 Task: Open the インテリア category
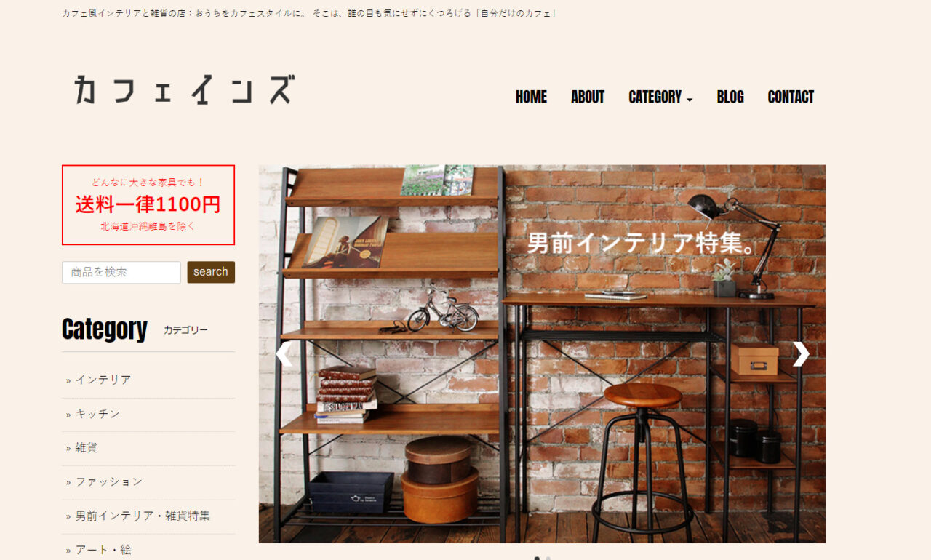click(x=103, y=380)
